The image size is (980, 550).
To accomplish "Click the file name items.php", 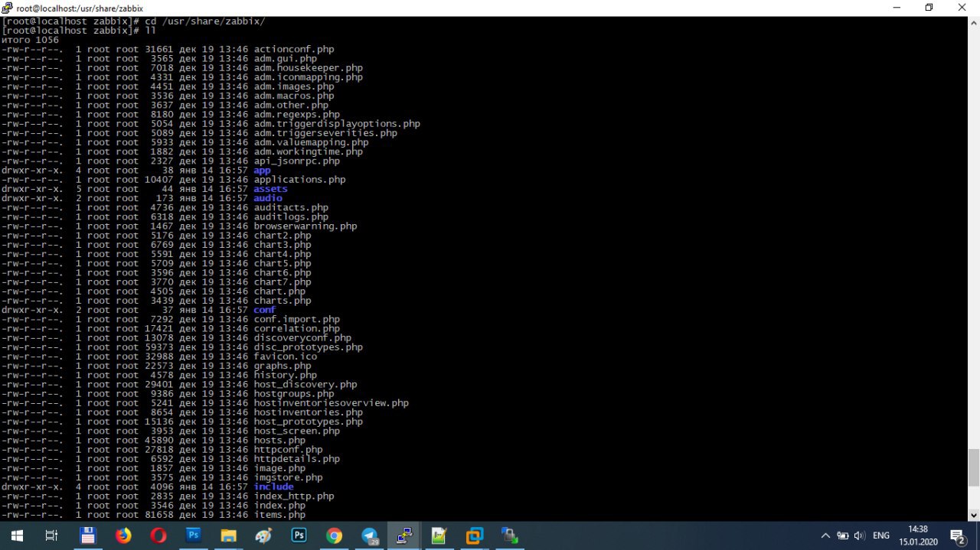I will click(279, 515).
